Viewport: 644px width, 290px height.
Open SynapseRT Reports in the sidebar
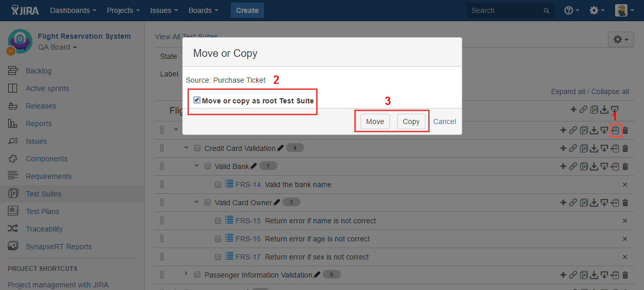click(59, 247)
